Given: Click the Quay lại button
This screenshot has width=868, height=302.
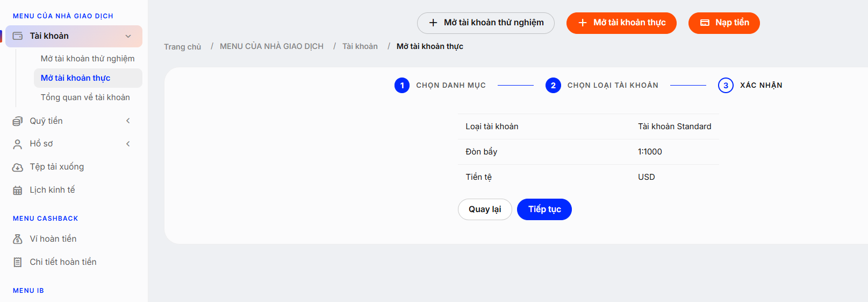Looking at the screenshot, I should (x=485, y=209).
